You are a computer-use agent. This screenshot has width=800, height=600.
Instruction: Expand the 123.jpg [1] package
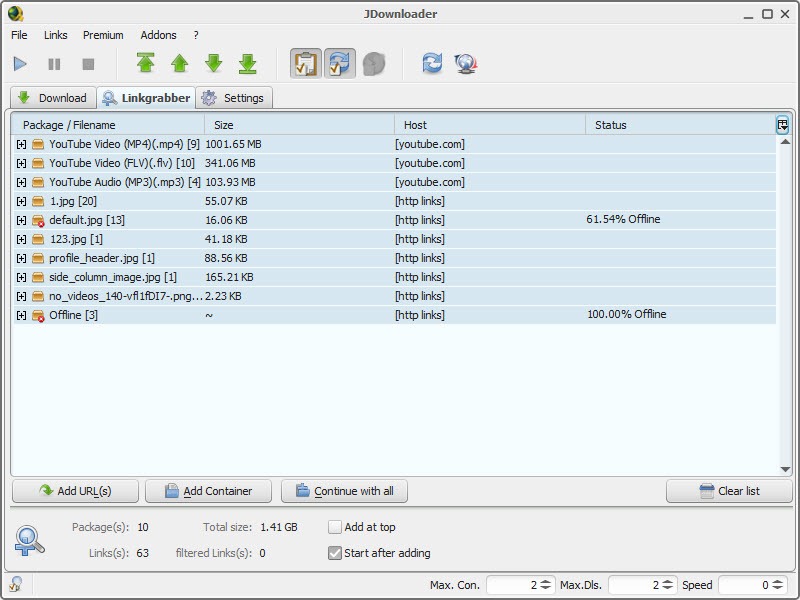tap(21, 239)
